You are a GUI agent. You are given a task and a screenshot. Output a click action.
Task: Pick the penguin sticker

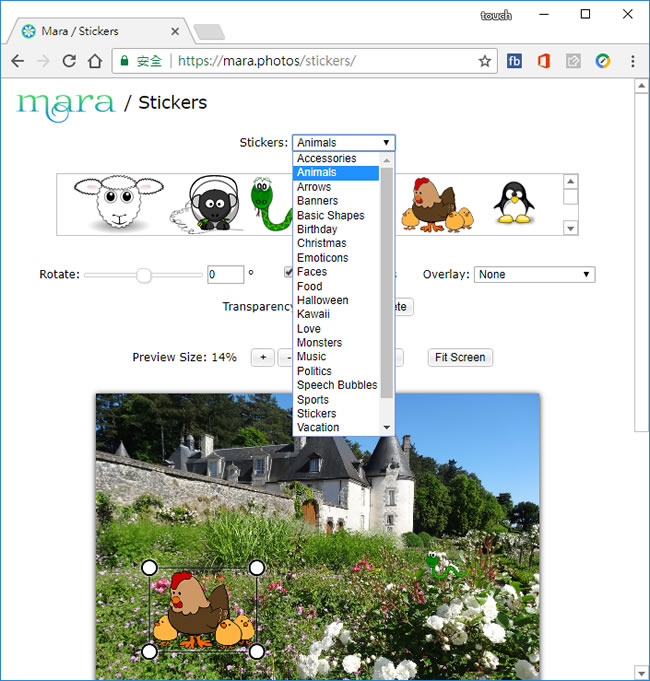point(514,202)
